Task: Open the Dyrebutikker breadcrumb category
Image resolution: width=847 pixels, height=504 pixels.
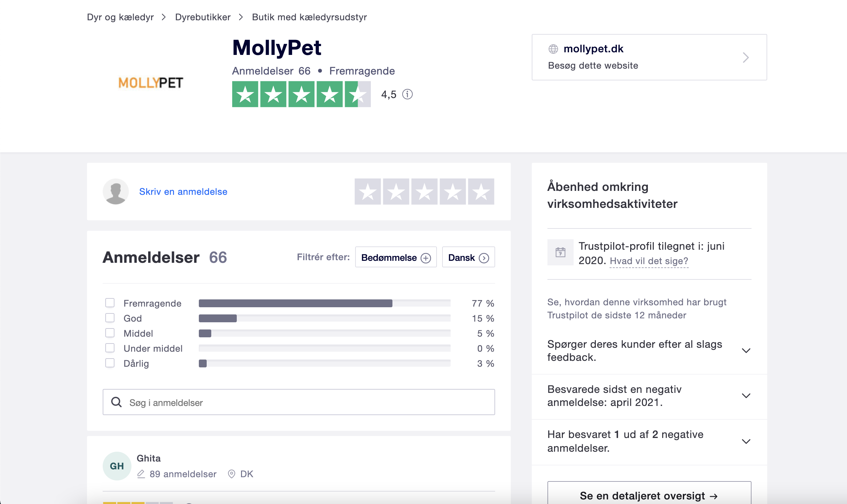Action: coord(203,17)
